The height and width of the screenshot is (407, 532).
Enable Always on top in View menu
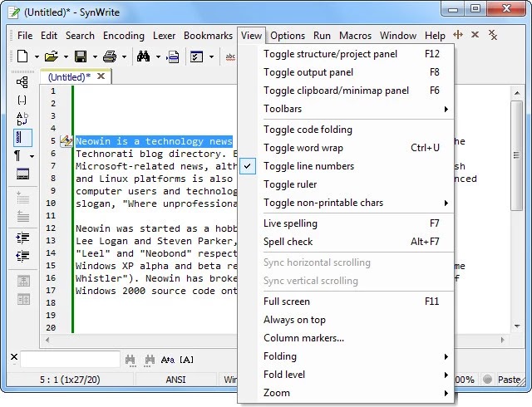[x=346, y=320]
